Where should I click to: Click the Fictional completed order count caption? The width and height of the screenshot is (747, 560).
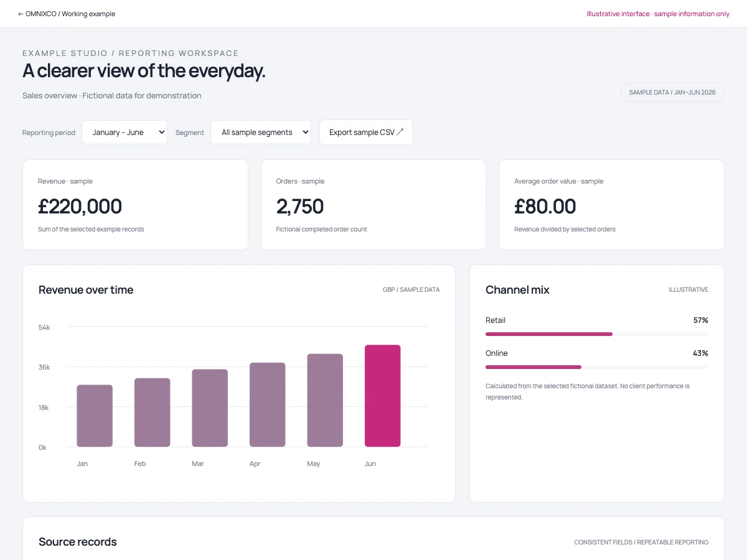322,230
